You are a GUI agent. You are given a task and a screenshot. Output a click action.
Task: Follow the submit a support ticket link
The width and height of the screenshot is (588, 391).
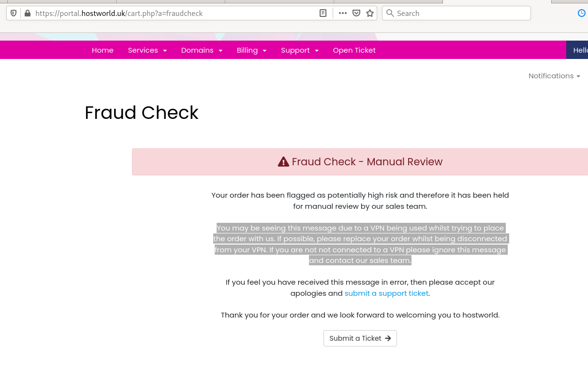386,293
